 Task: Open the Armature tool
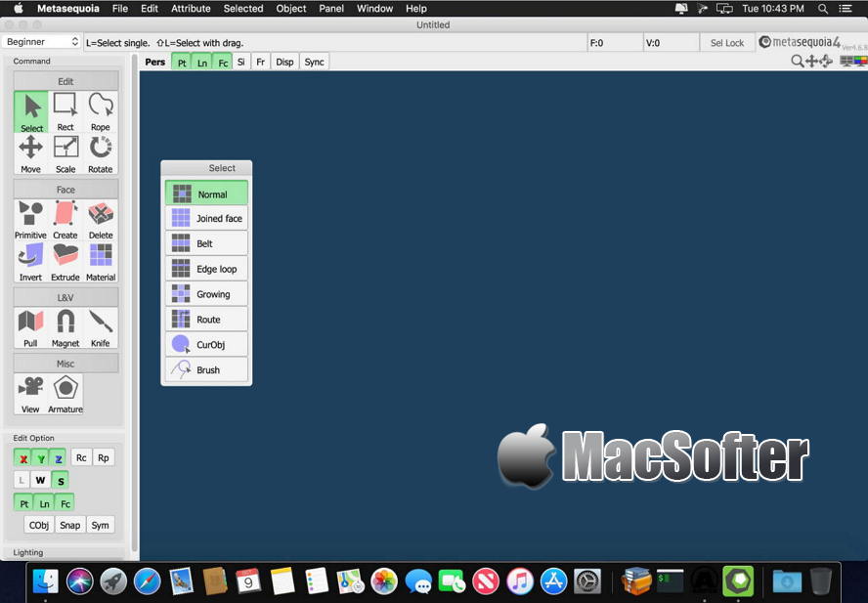click(65, 394)
